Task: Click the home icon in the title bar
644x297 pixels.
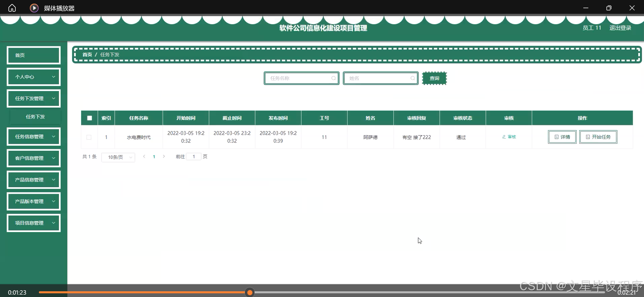Action: (12, 8)
